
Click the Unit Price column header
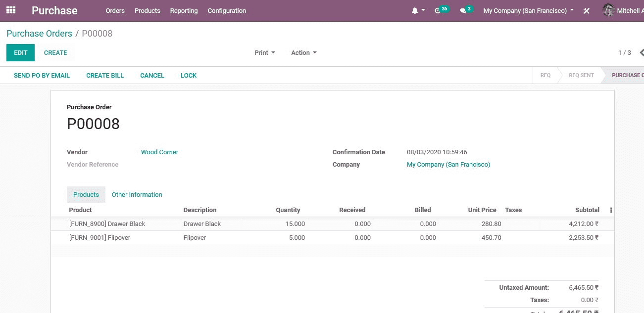click(x=482, y=210)
